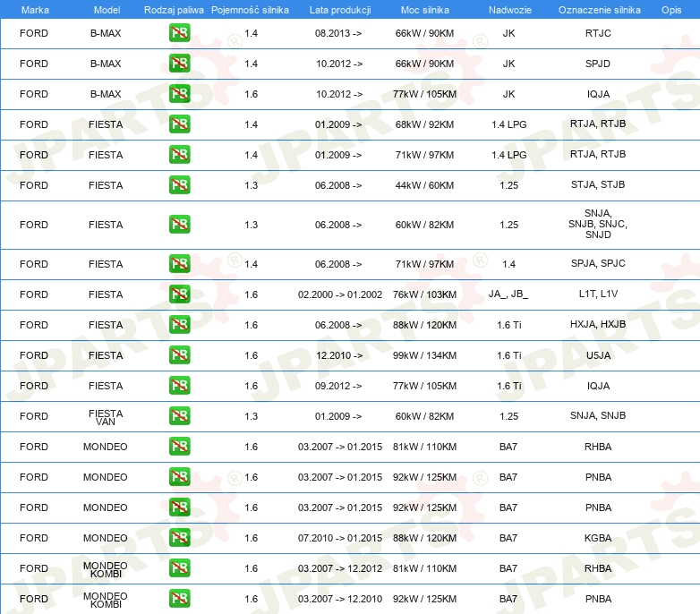Click the fuel icon in the Mondeo KGBA row
Screen dimensions: 700x614
[x=179, y=538]
